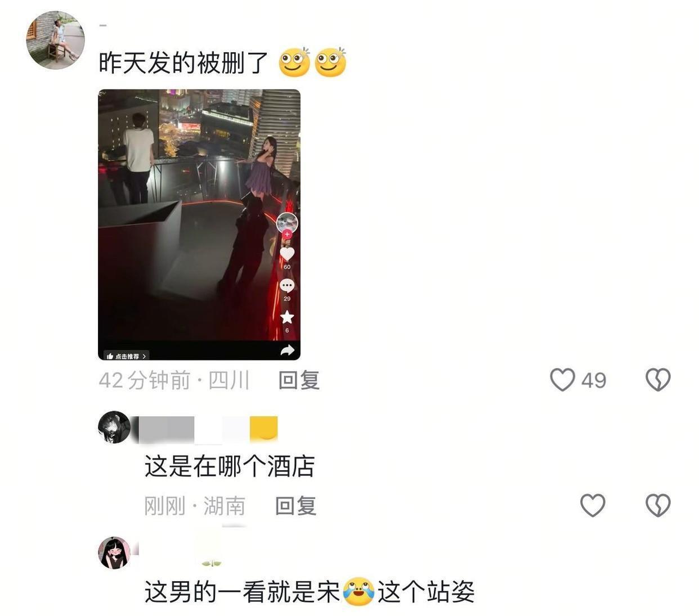Dislike the hotel comment with the broken heart

point(658,505)
